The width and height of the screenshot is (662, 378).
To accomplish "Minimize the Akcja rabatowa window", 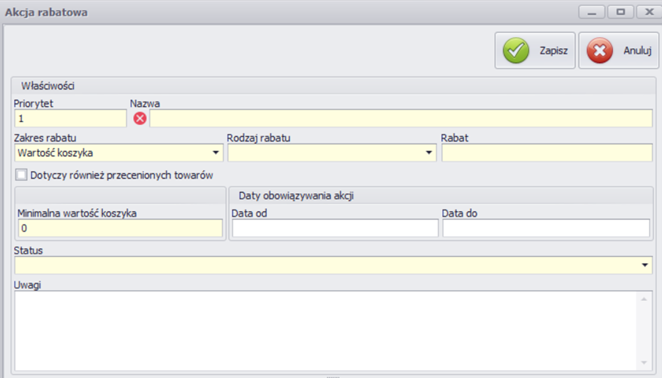I will tap(591, 12).
